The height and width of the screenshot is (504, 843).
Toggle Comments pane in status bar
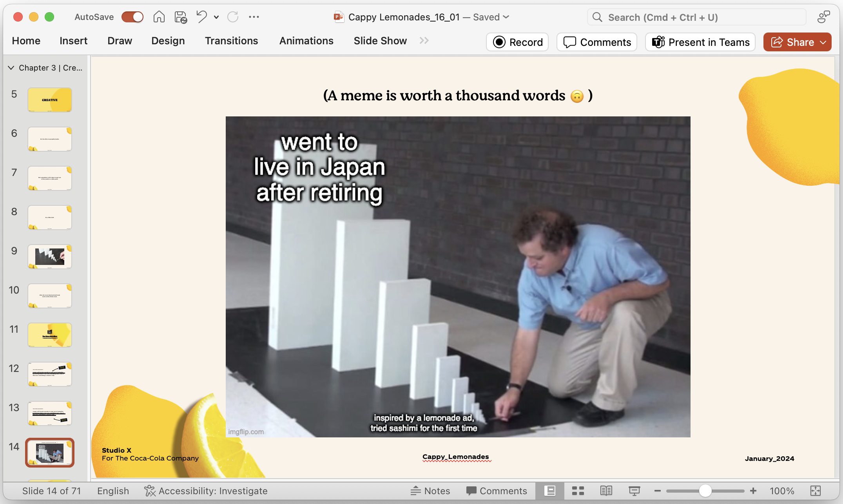[x=497, y=491]
